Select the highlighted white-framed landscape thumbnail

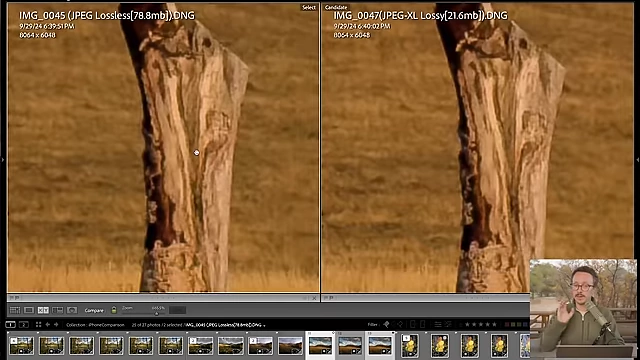320,345
